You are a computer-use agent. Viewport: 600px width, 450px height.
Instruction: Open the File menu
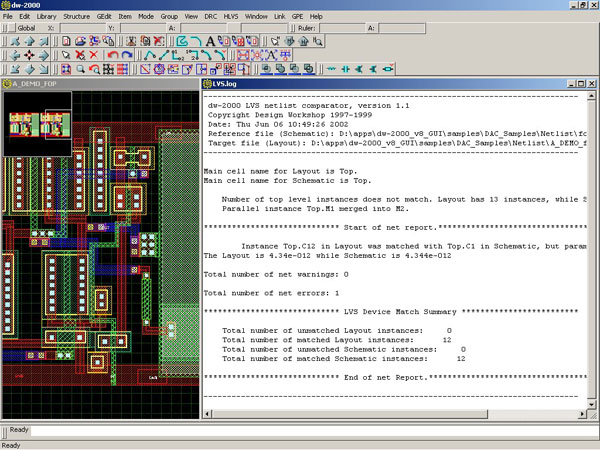click(x=8, y=17)
